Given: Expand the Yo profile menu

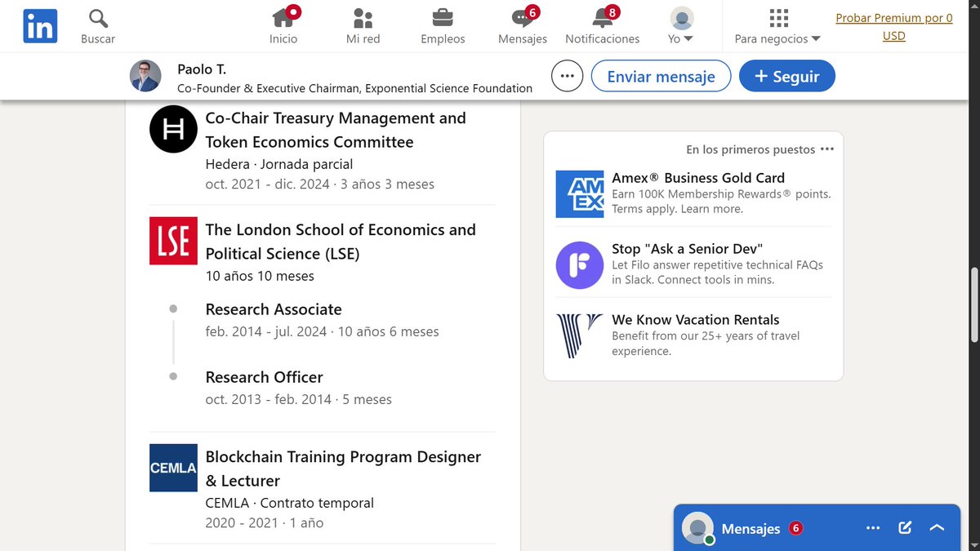Looking at the screenshot, I should tap(681, 26).
